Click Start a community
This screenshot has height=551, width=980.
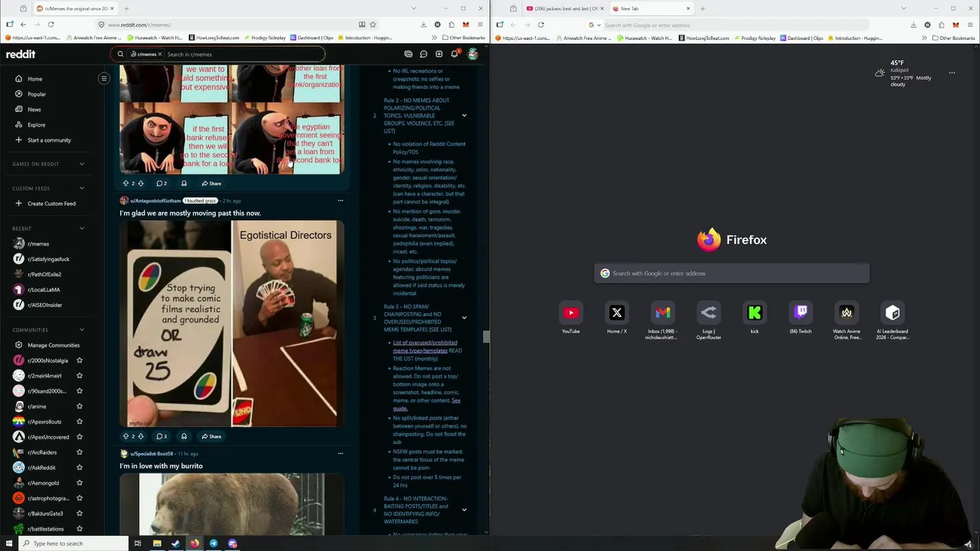pyautogui.click(x=51, y=140)
